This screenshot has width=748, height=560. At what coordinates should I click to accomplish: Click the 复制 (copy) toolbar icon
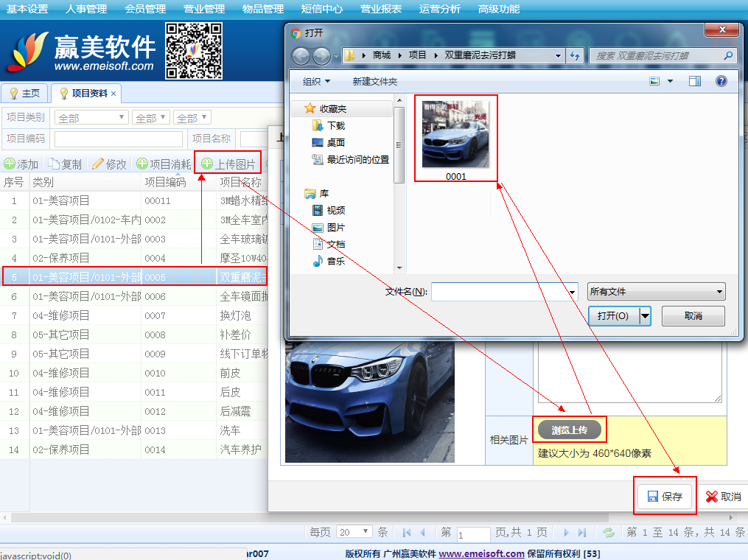point(54,164)
